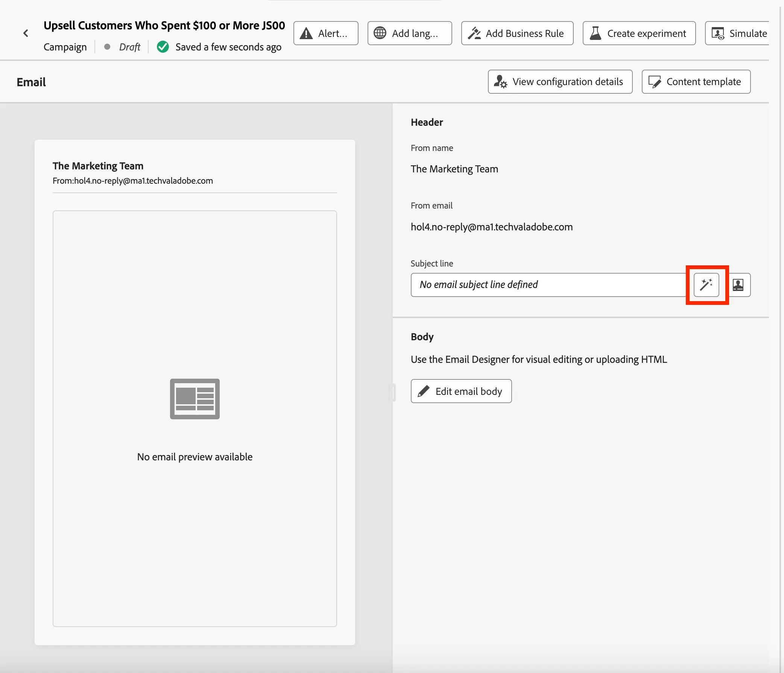Screen dimensions: 784x673
Task: Click 'No email preview available' text
Action: pos(195,457)
